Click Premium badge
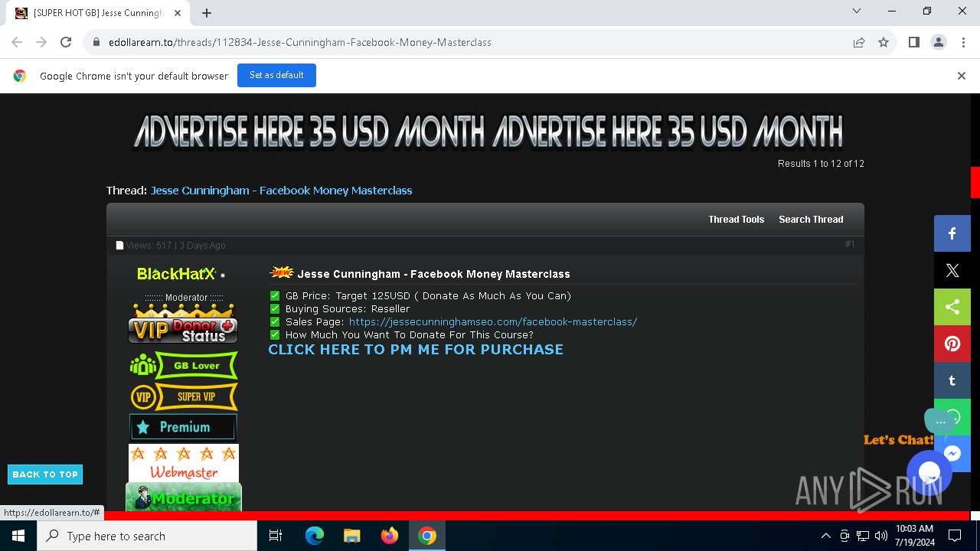The image size is (980, 551). 183,427
